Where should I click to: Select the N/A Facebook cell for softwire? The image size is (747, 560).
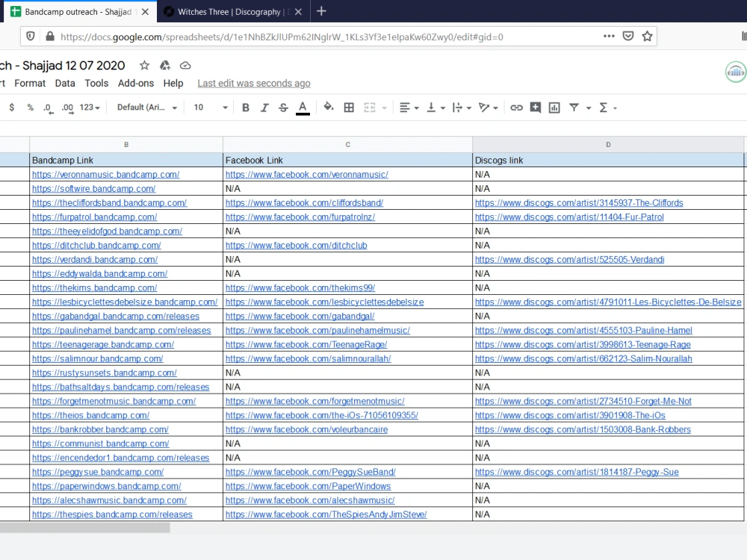(x=348, y=189)
